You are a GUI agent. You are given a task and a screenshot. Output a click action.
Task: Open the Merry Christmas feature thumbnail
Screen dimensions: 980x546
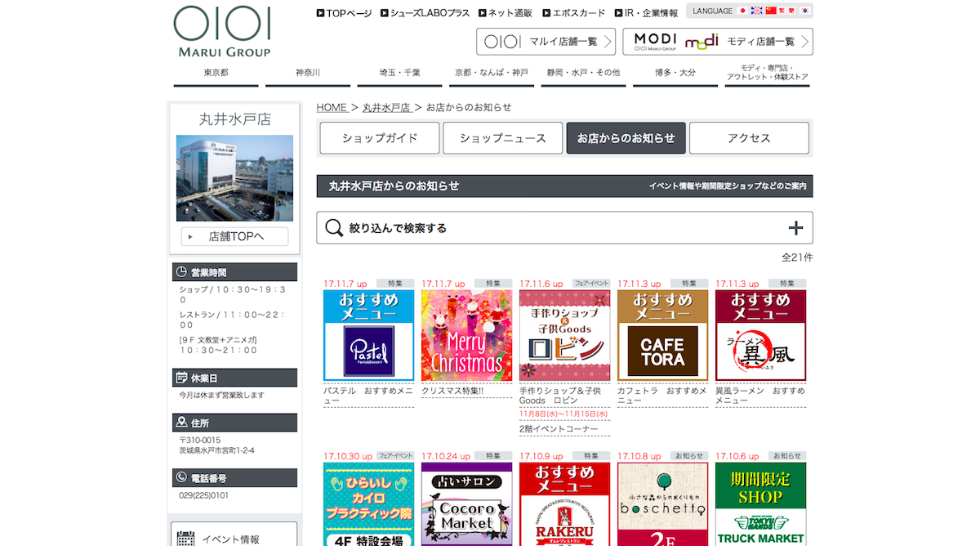click(x=467, y=335)
